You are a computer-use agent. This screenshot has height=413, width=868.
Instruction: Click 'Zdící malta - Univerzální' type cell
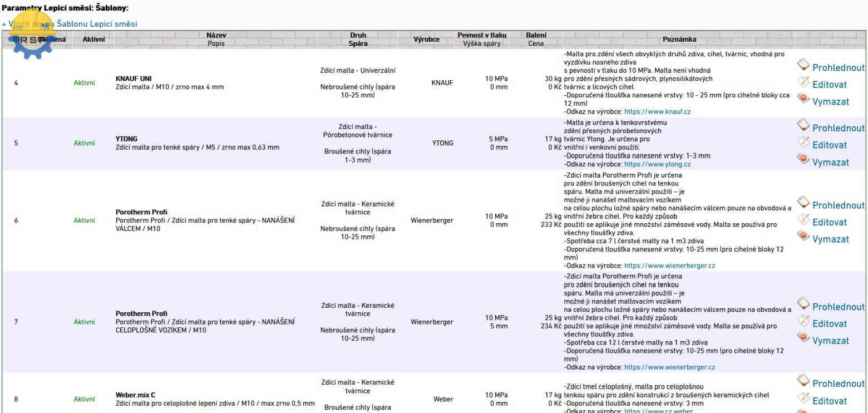click(x=358, y=71)
